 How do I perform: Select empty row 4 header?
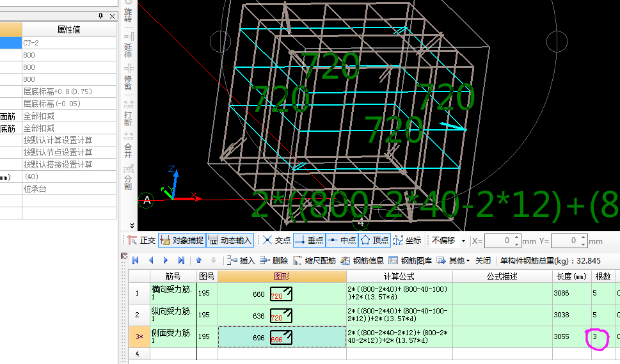coord(139,354)
